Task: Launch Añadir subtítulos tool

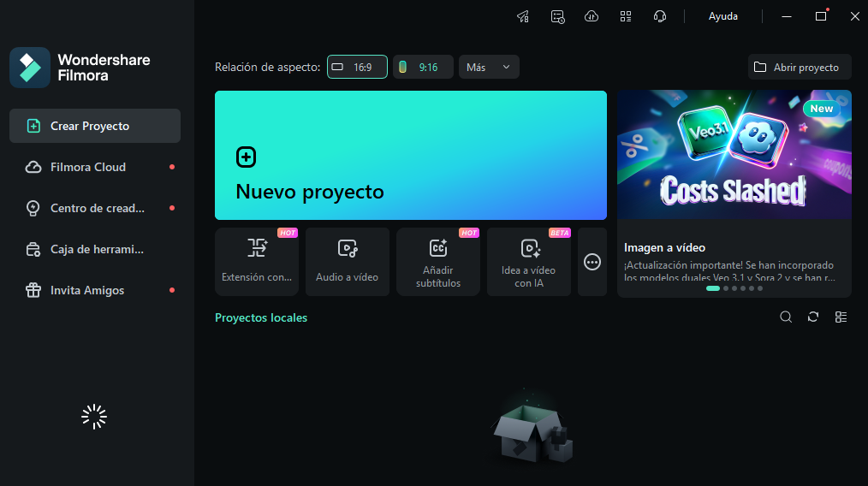Action: pyautogui.click(x=437, y=262)
